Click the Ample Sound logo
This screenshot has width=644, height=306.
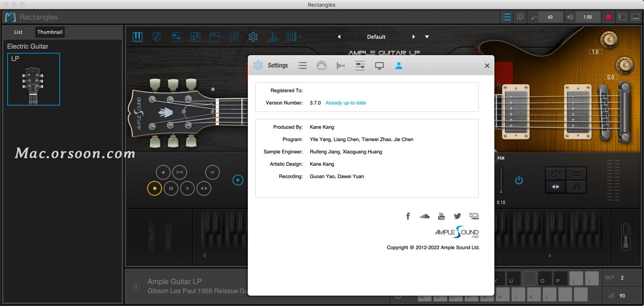point(457,232)
